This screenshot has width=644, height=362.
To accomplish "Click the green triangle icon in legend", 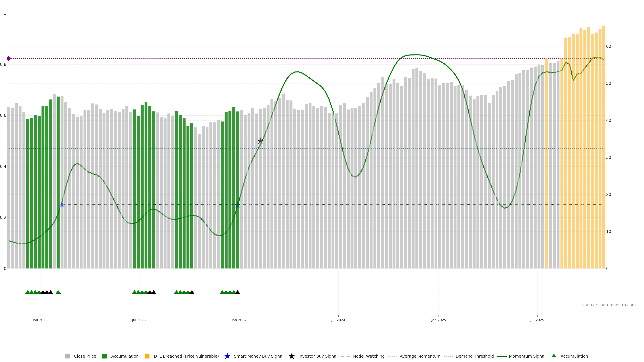I will (x=554, y=356).
